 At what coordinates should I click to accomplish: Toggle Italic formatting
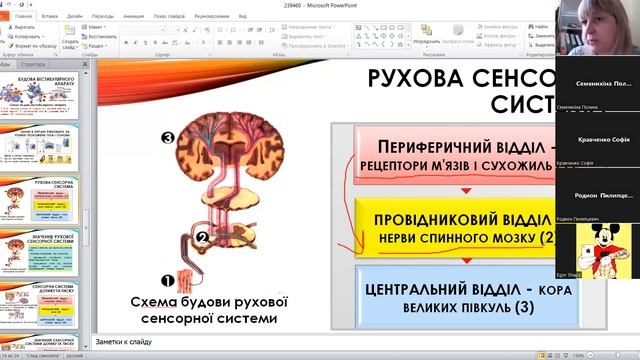(136, 43)
